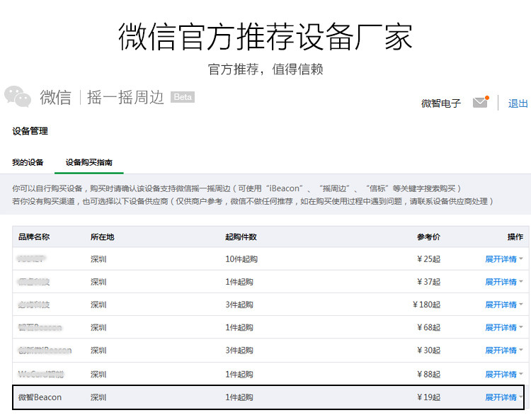Select the 设备购买指南 tab
This screenshot has width=531, height=420.
coord(89,162)
